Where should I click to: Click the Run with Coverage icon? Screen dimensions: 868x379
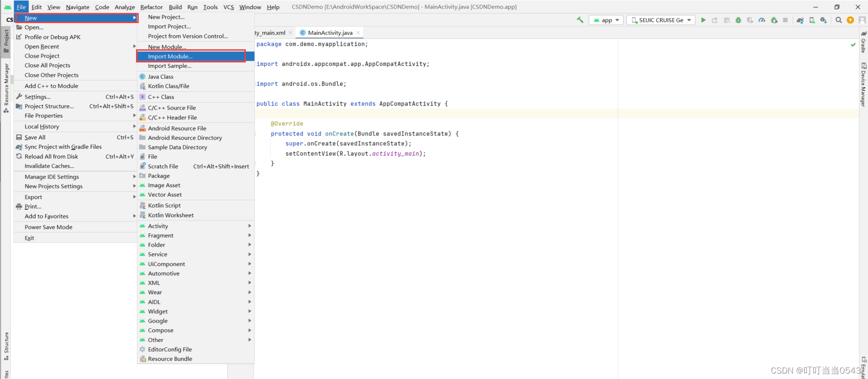[x=750, y=20]
